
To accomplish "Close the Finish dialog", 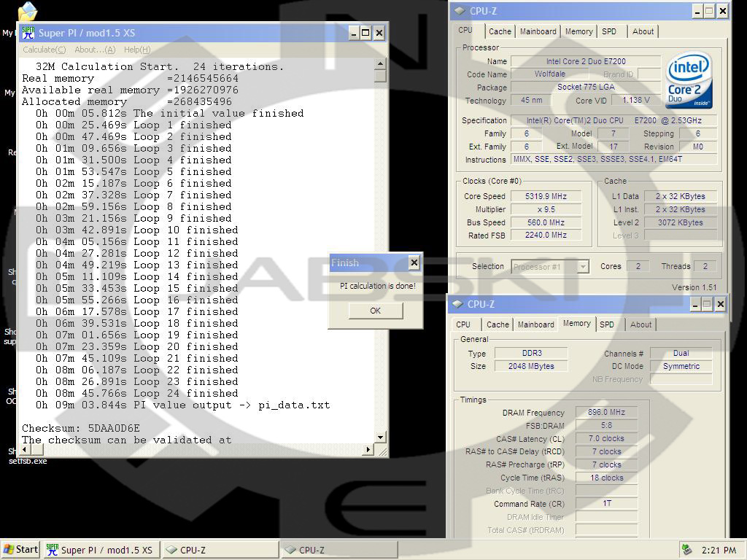I will [x=414, y=262].
